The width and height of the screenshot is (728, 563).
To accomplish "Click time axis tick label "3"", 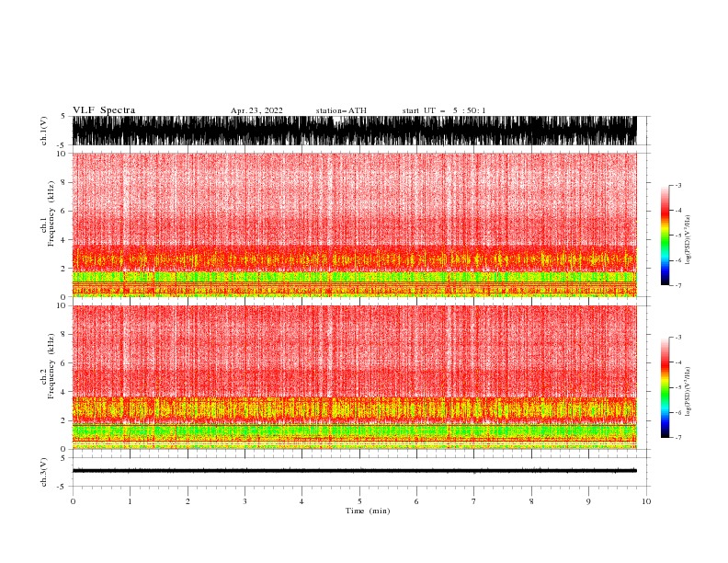I will pos(245,501).
